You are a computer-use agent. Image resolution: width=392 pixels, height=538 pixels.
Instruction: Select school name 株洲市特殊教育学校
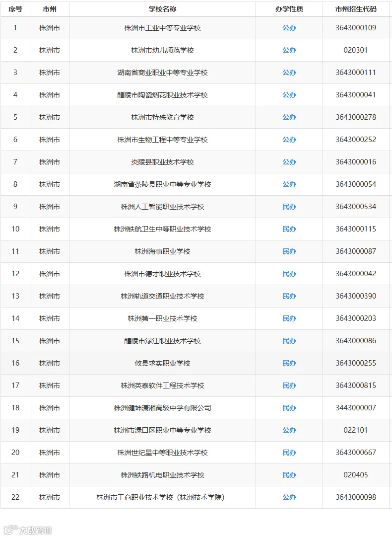162,117
